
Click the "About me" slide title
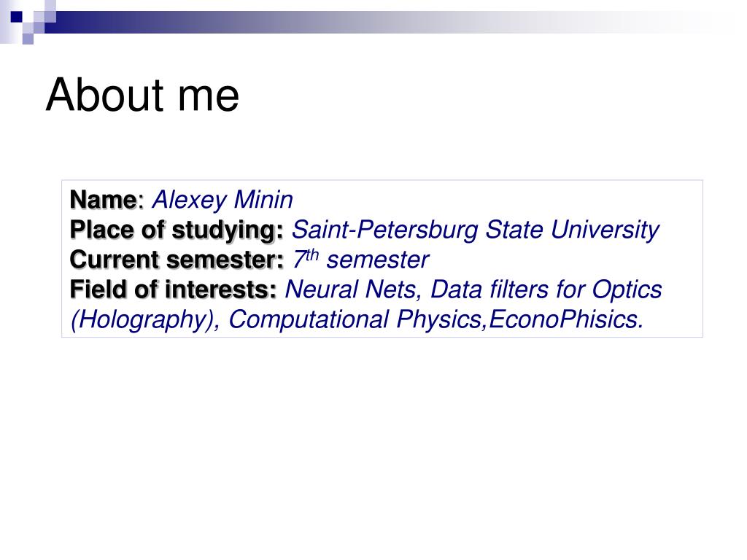[x=142, y=96]
